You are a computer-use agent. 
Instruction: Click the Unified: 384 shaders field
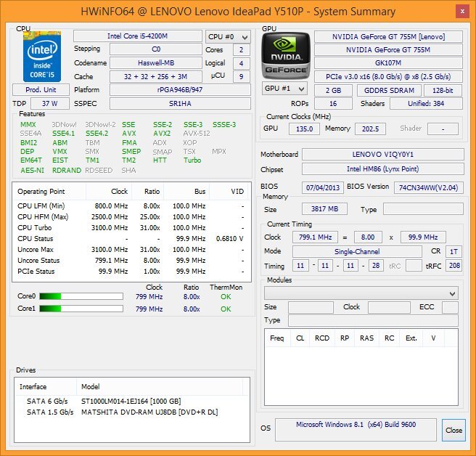coord(426,104)
